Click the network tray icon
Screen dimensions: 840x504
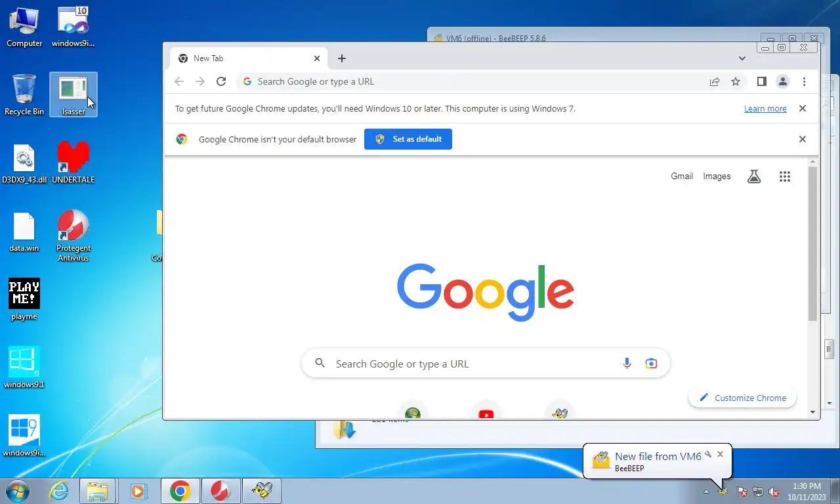point(758,492)
